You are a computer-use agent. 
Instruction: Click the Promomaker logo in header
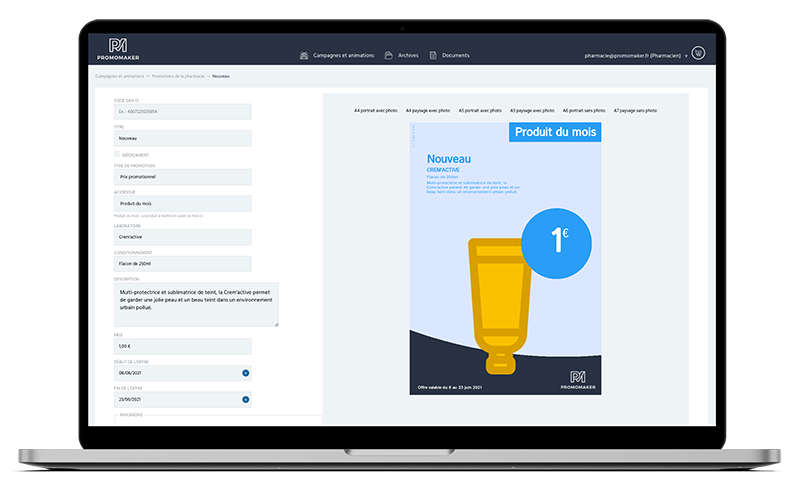(x=118, y=50)
